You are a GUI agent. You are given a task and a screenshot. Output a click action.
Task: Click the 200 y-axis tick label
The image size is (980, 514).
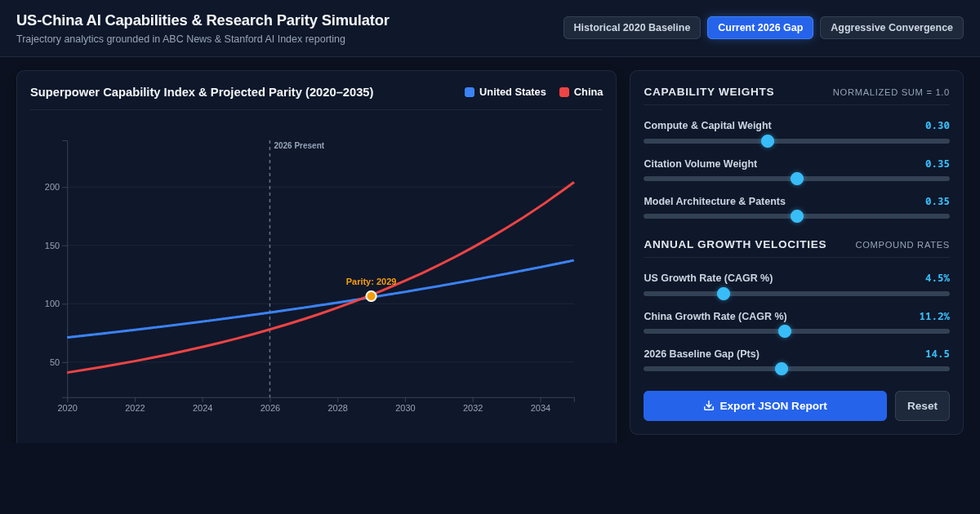(52, 187)
